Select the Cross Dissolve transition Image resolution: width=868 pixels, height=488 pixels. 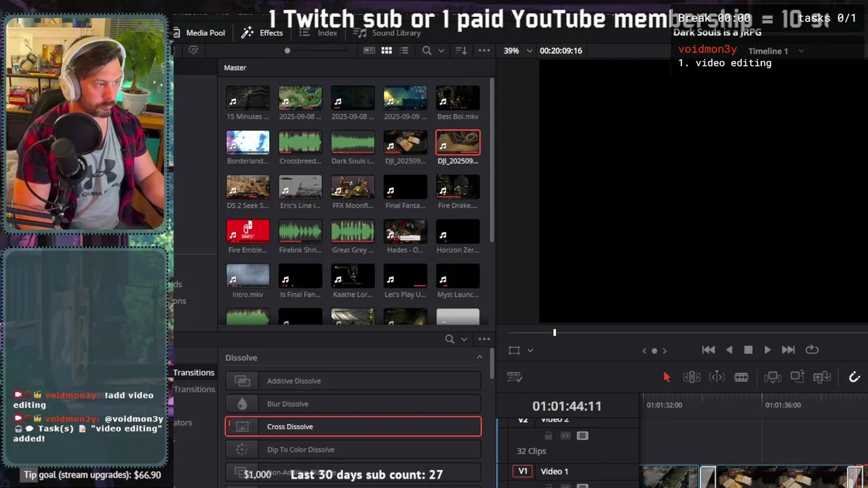coord(353,426)
